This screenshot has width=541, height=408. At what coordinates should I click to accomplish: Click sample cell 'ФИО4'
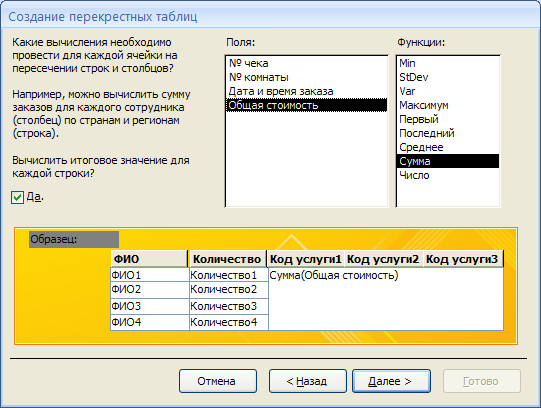(150, 322)
